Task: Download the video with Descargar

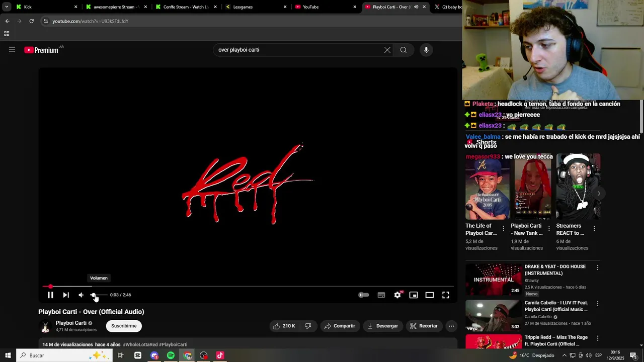Action: 383,326
